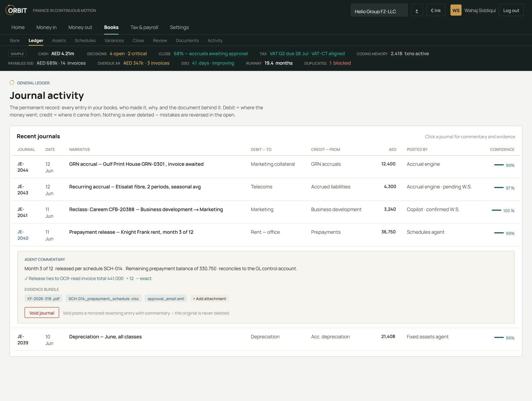This screenshot has height=401, width=532.
Task: Expand journal JE-2044 row
Action: [x=266, y=167]
